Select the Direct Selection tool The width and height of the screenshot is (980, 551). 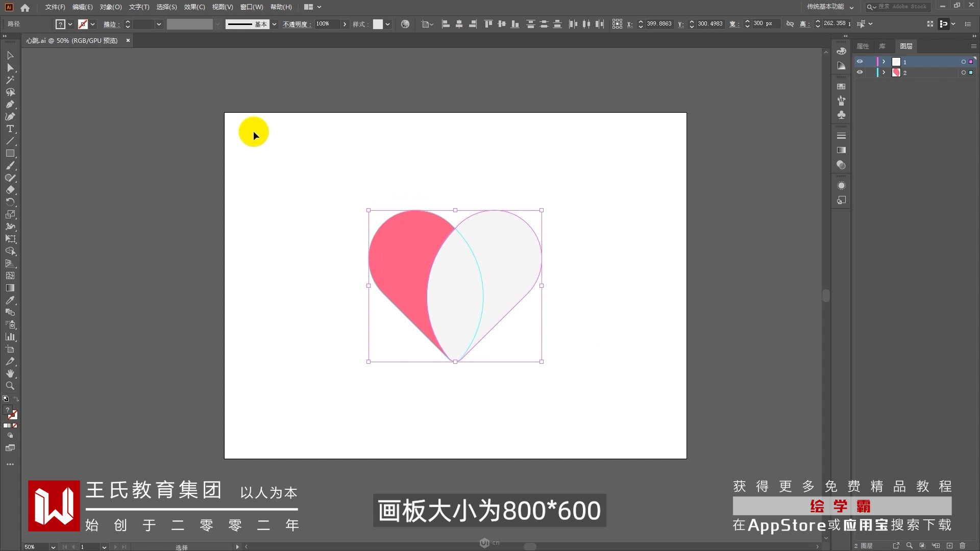pyautogui.click(x=10, y=68)
